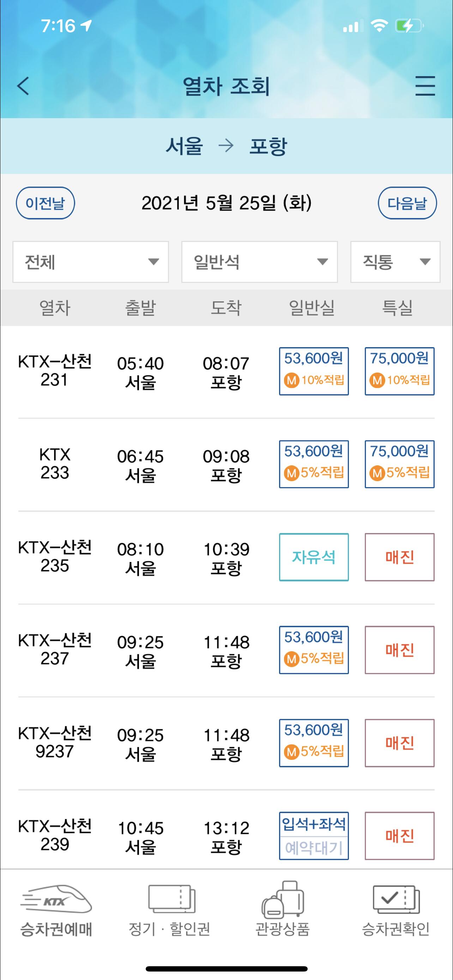Viewport: 453px width, 980px height.
Task: Tap the battery charging status icon
Action: [409, 26]
